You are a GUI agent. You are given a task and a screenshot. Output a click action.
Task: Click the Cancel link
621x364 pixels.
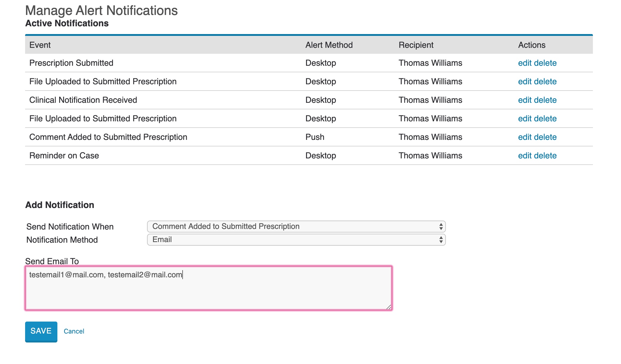click(74, 331)
